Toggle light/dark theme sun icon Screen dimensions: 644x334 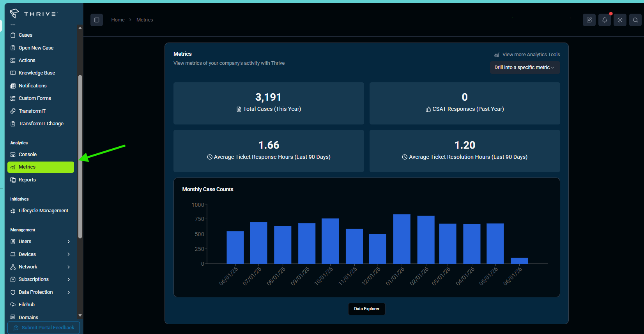[x=620, y=20]
